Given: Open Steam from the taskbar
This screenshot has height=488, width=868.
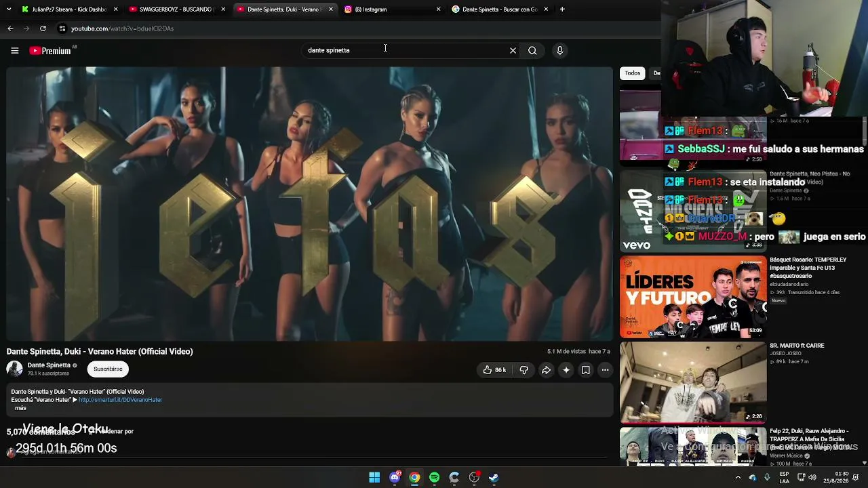Looking at the screenshot, I should click(494, 477).
